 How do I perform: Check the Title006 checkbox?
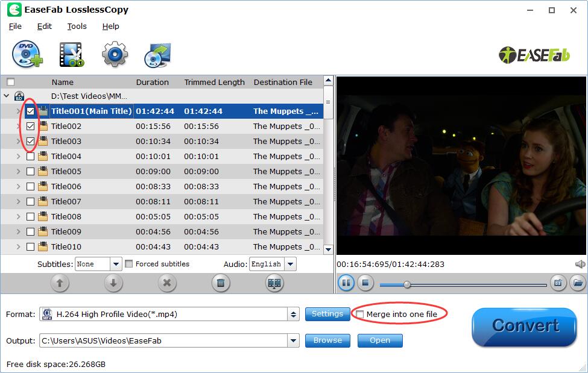click(30, 186)
